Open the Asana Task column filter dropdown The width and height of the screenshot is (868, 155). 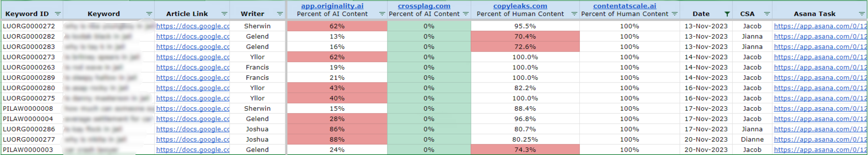(x=862, y=14)
